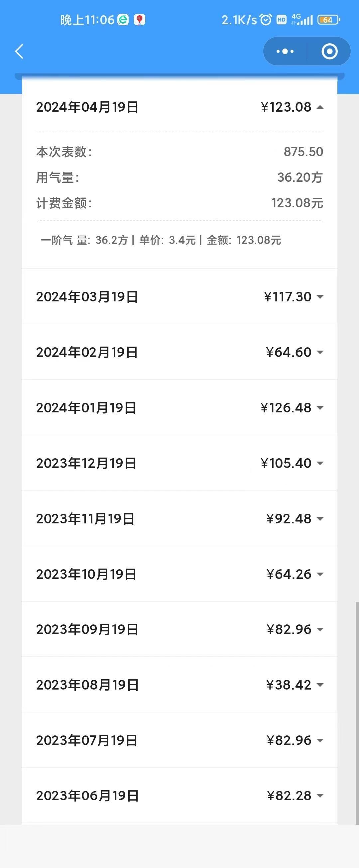Expand the ¥117.30 bill arrow
This screenshot has height=868, width=359.
pos(320,297)
